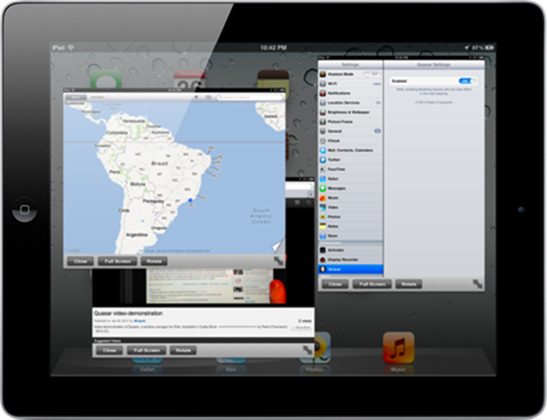This screenshot has width=547, height=420.
Task: Click the blue current location dot on map
Action: point(190,200)
